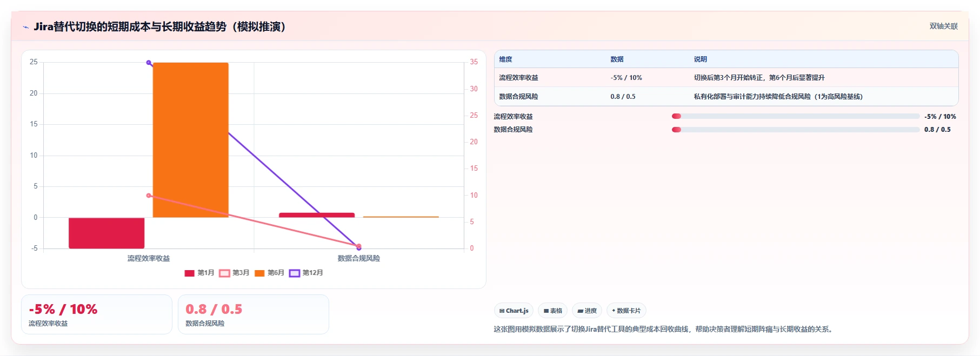Click the pink 第3月 line starting point

pyautogui.click(x=149, y=196)
